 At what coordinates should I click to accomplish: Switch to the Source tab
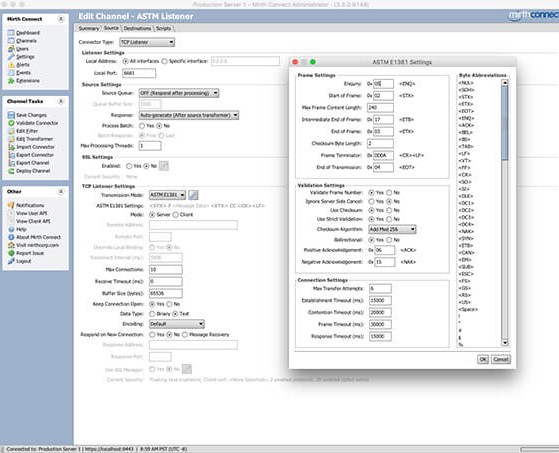pos(111,28)
